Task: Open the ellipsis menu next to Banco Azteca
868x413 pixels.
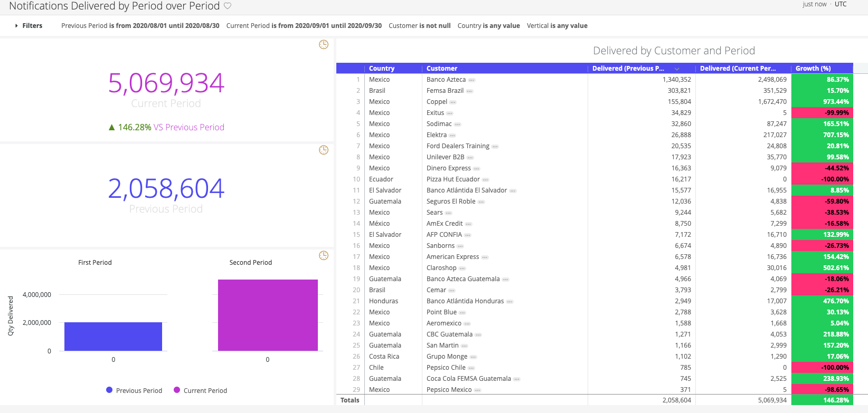Action: click(472, 80)
